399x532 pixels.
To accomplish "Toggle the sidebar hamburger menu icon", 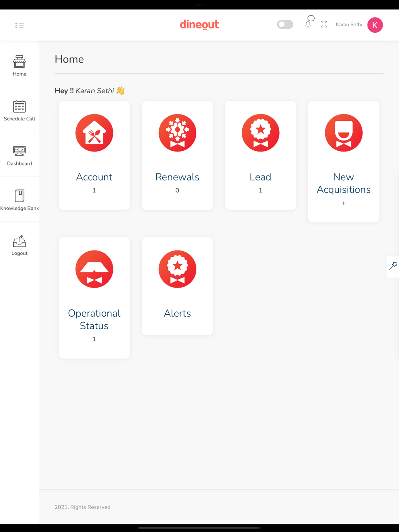I will pyautogui.click(x=20, y=25).
